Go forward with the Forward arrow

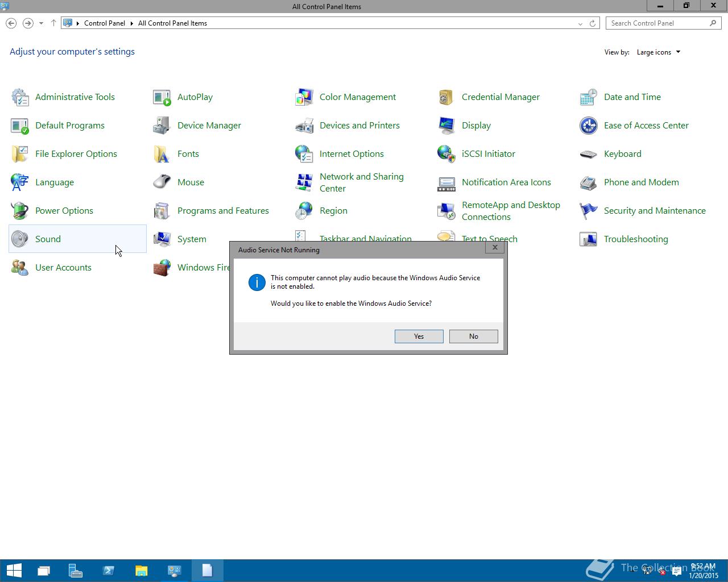[27, 23]
